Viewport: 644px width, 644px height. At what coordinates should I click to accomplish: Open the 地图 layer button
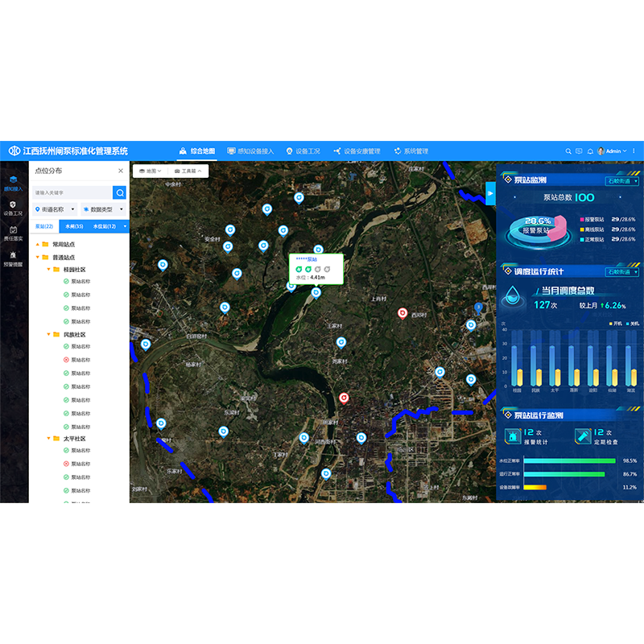(151, 171)
